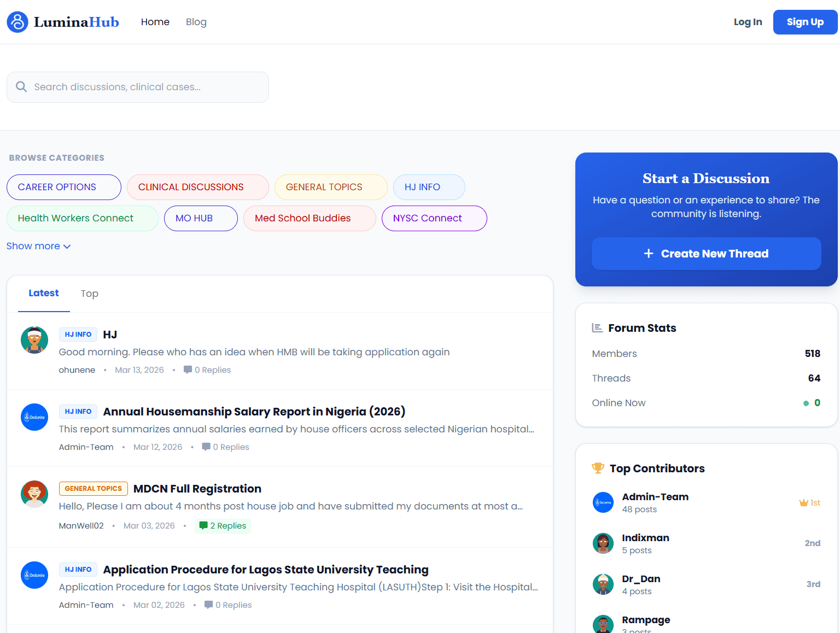Click author name ohunene
This screenshot has height=633, width=840.
77,370
